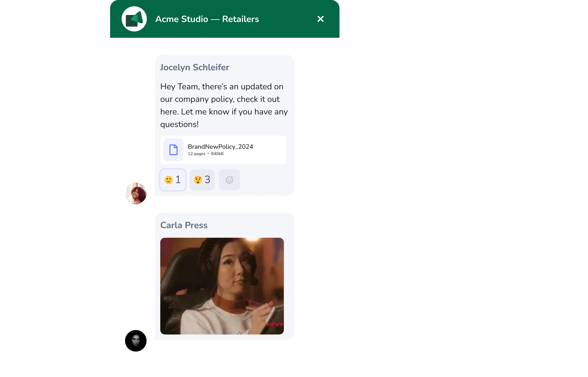
Task: Click the Acme Studio — Retailers channel title
Action: [x=207, y=19]
